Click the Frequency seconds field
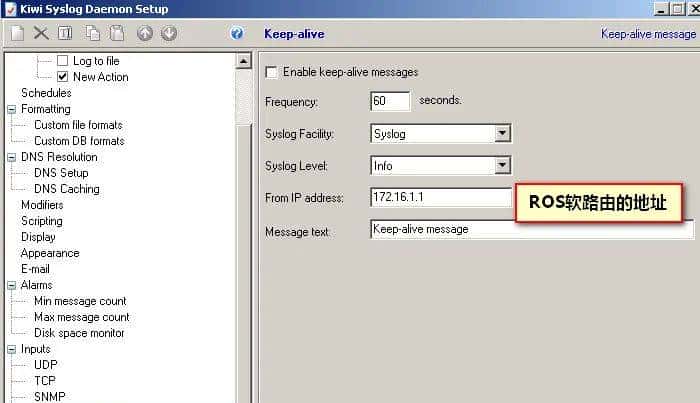This screenshot has width=700, height=403. click(x=390, y=101)
